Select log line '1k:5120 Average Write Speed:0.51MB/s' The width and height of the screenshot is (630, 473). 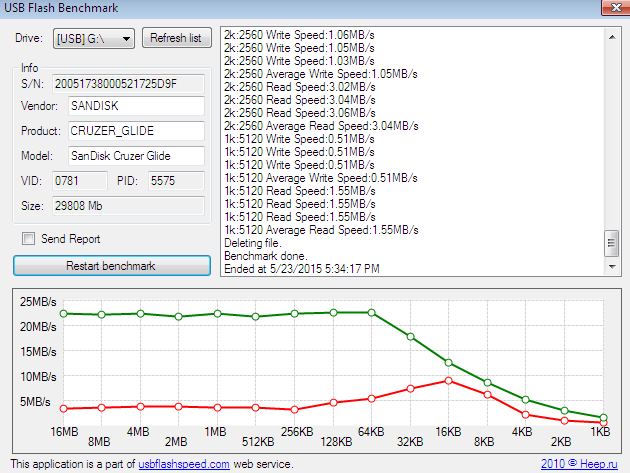[x=321, y=178]
